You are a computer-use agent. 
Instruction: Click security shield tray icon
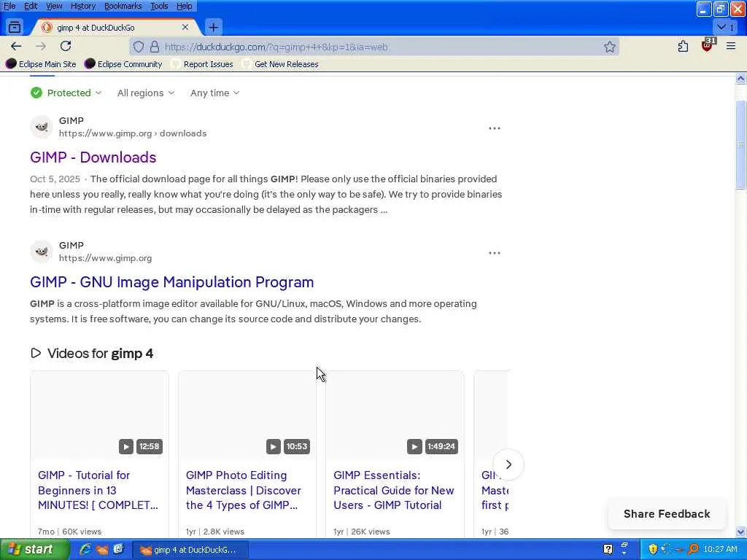[653, 550]
